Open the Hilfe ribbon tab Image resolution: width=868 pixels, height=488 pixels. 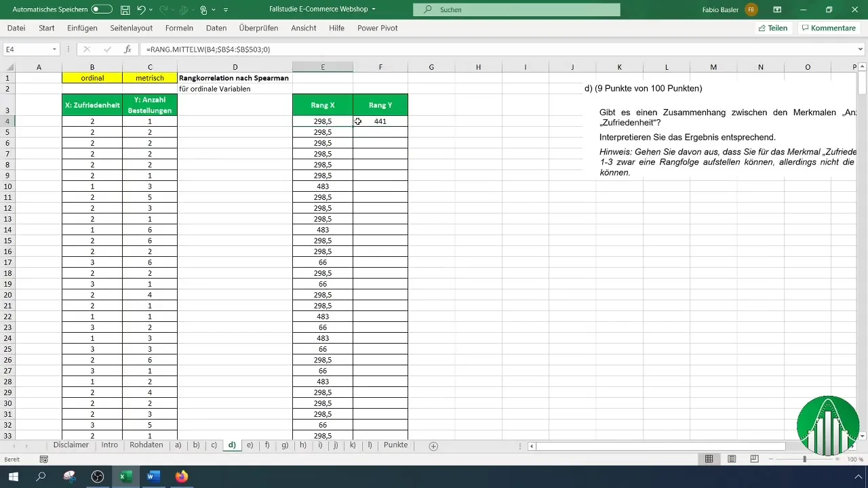[336, 28]
